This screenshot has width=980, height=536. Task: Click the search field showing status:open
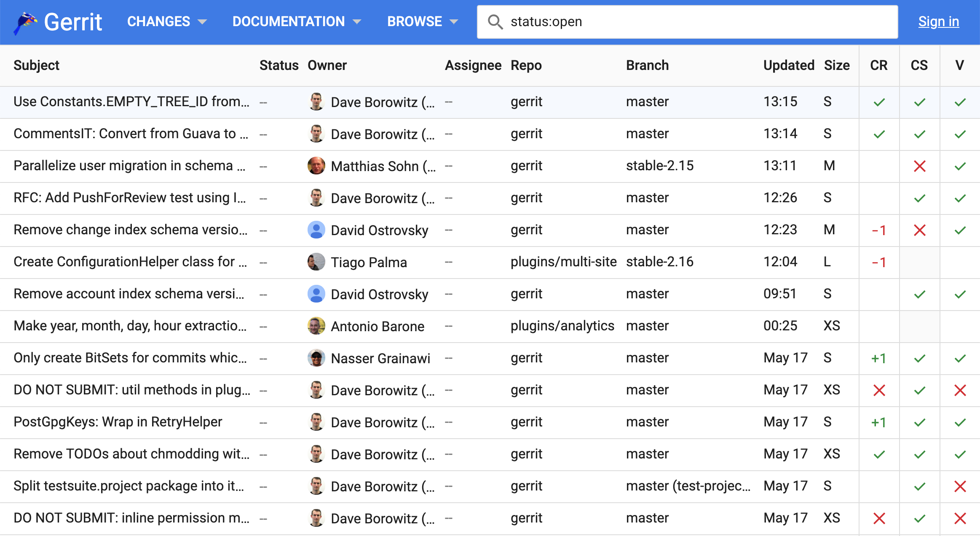pyautogui.click(x=674, y=21)
